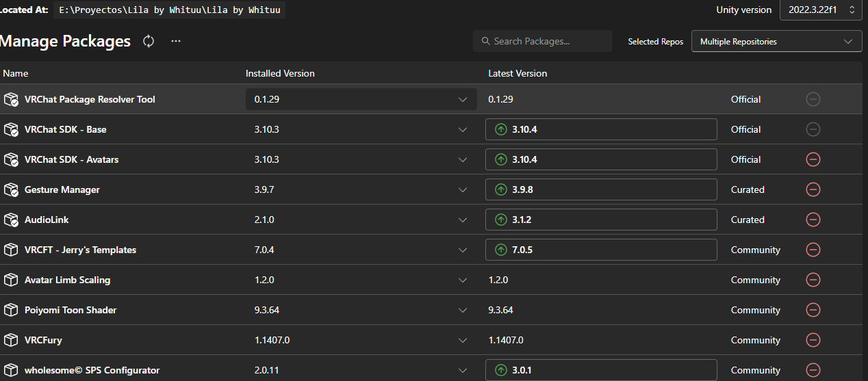Click the VRCFury package icon
Viewport: 868px width, 381px height.
click(11, 340)
